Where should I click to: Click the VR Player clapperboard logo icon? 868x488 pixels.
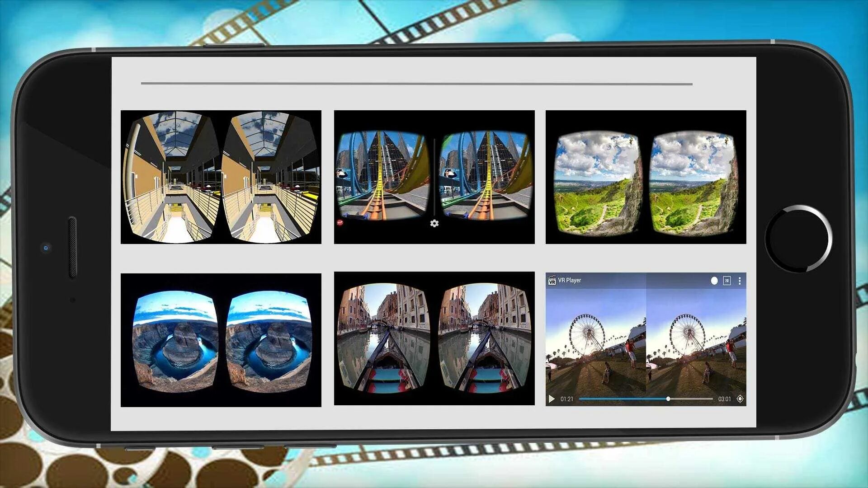(x=552, y=281)
